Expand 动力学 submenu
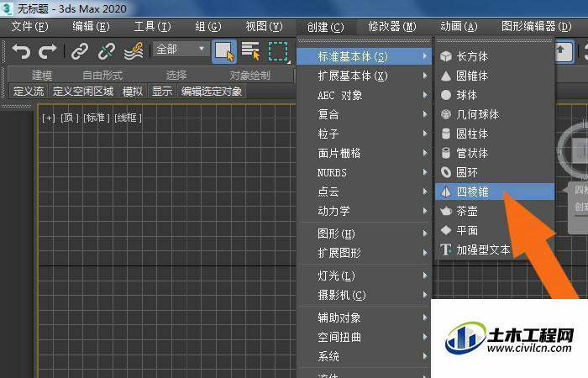 (364, 211)
